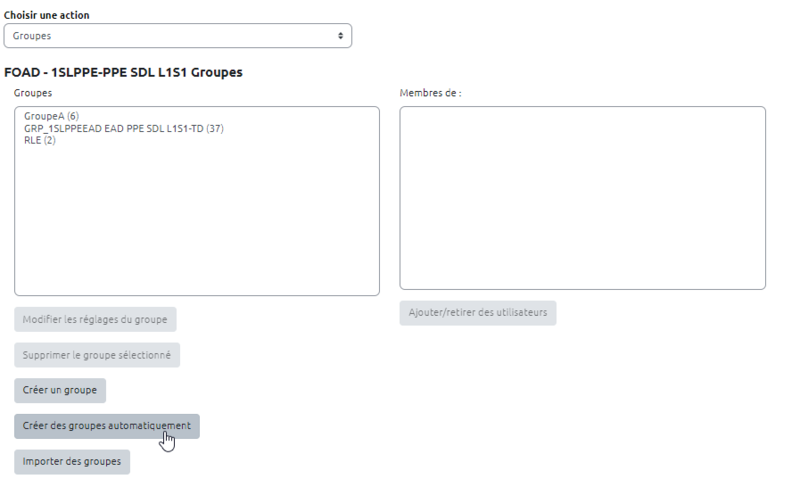
Task: Open the 'Choisir une action' dropdown
Action: click(177, 35)
